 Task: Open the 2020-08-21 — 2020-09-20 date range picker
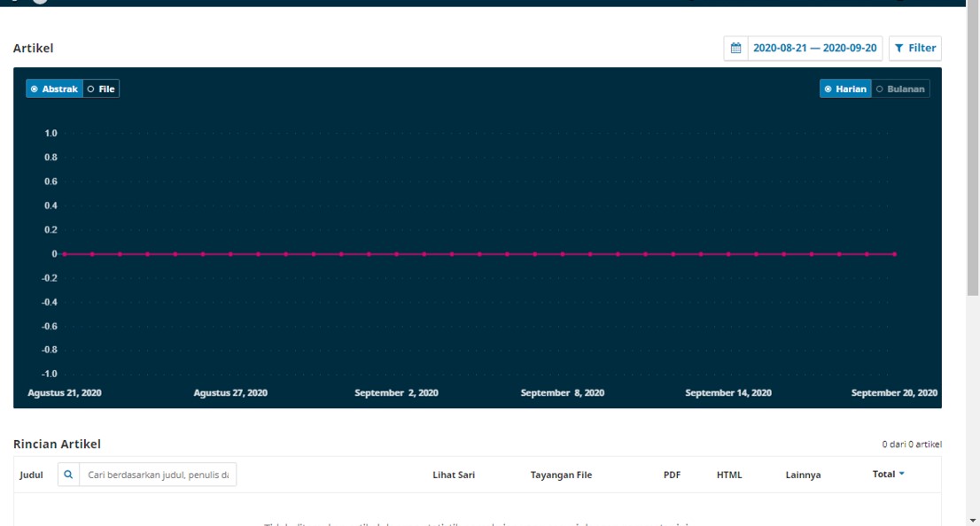[814, 48]
